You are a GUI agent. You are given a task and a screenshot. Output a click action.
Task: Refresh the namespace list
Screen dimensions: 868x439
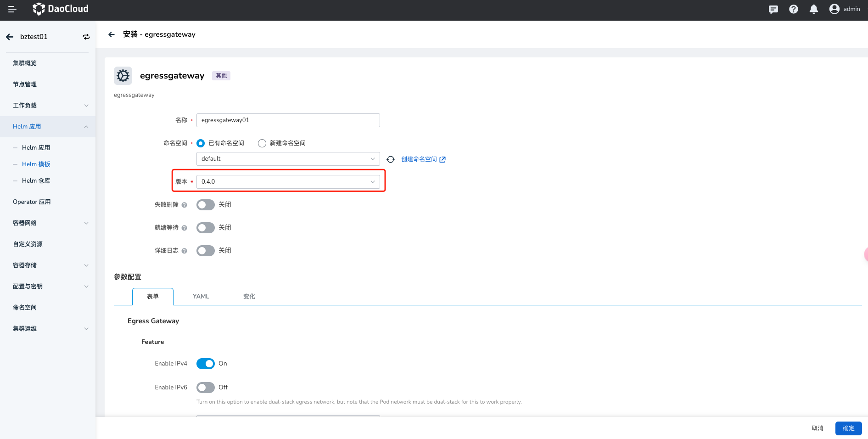391,159
